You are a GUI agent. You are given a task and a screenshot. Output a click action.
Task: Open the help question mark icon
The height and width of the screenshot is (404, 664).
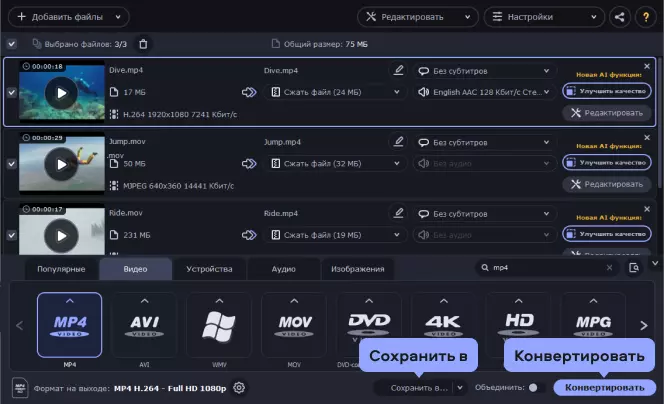click(x=646, y=17)
